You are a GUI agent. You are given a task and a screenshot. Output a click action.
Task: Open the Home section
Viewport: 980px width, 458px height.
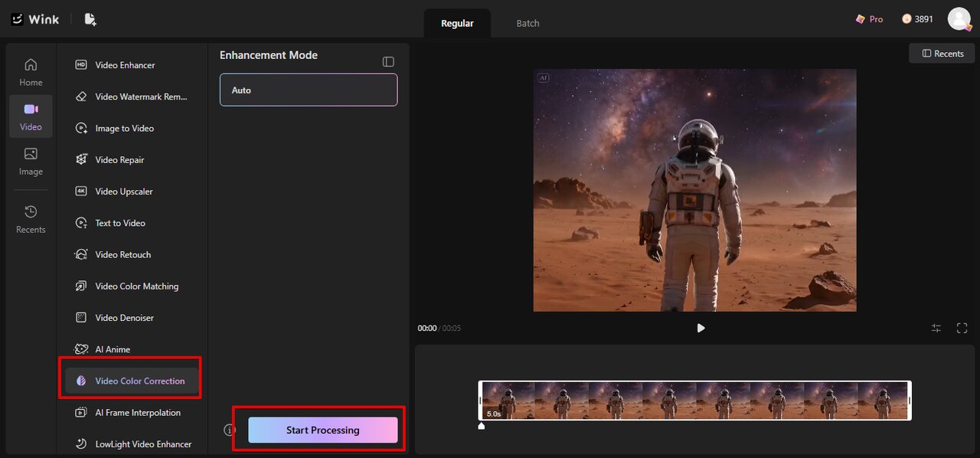click(x=31, y=72)
